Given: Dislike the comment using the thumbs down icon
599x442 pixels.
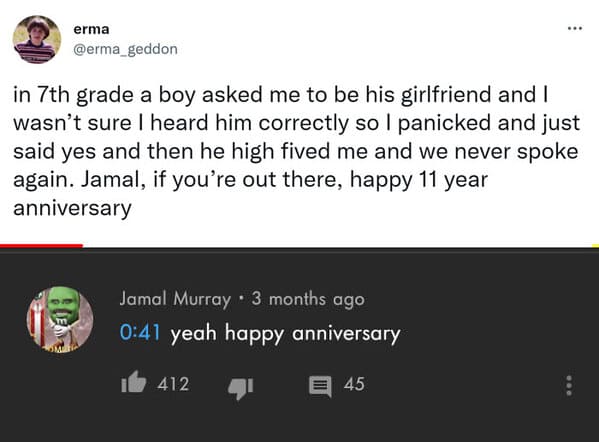Looking at the screenshot, I should click(241, 387).
